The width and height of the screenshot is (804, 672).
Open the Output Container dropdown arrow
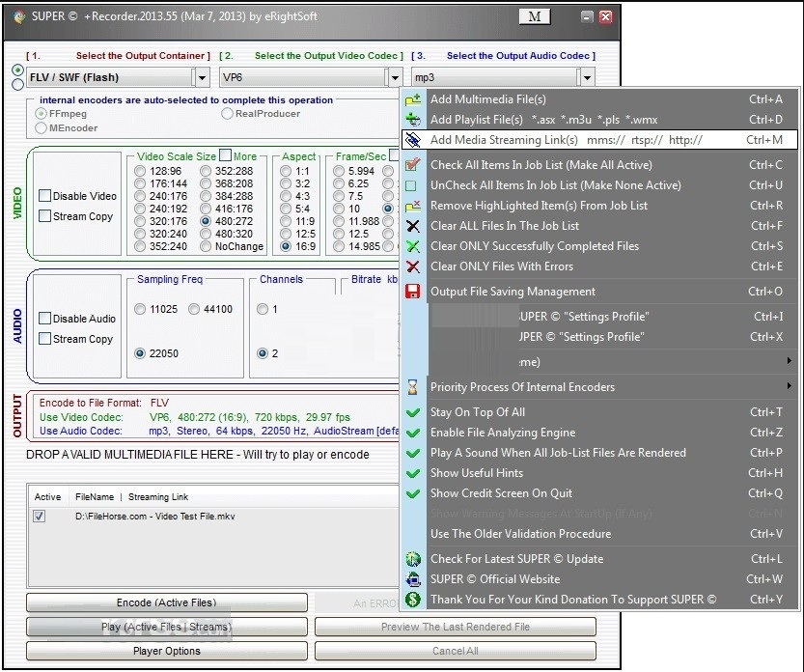[x=202, y=78]
